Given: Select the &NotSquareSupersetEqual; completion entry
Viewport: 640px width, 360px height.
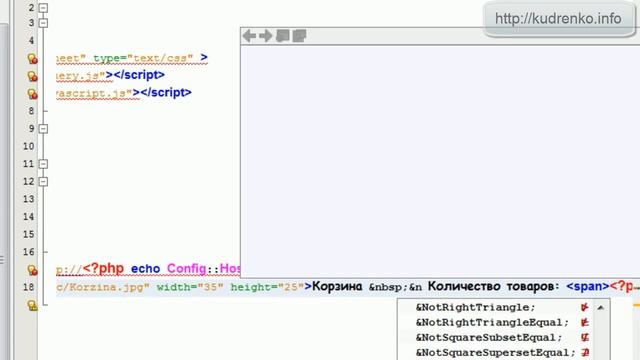Looking at the screenshot, I should (497, 353).
